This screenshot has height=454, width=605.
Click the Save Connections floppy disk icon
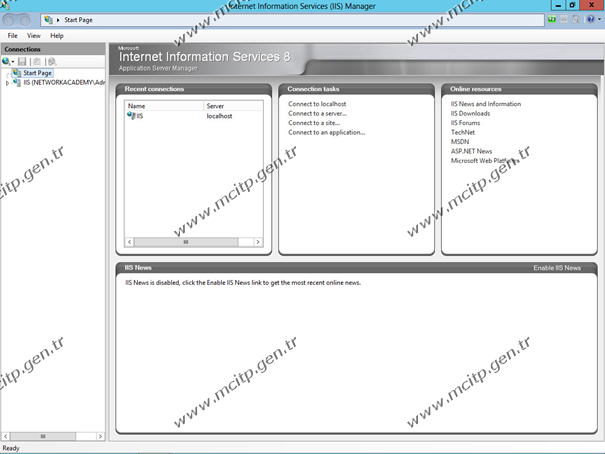(22, 61)
